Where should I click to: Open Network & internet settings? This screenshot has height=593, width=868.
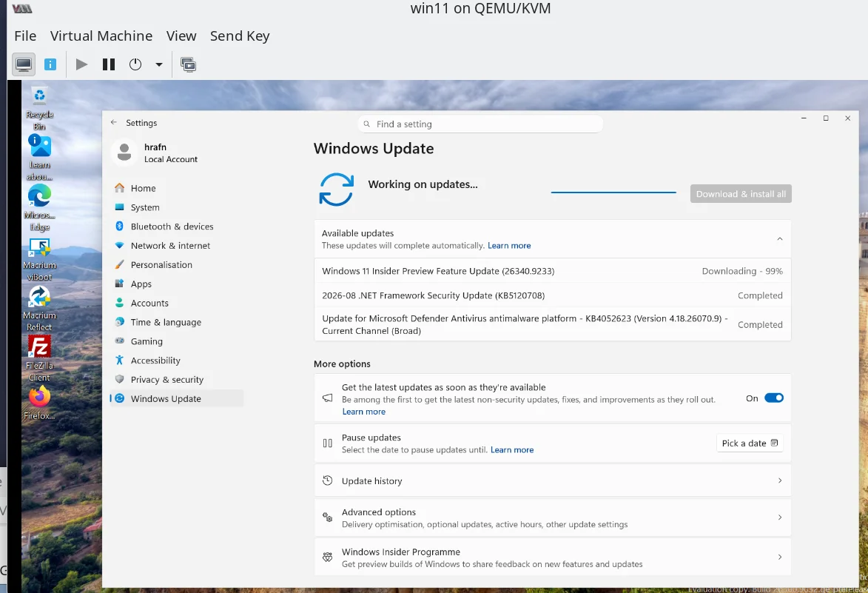click(x=177, y=245)
